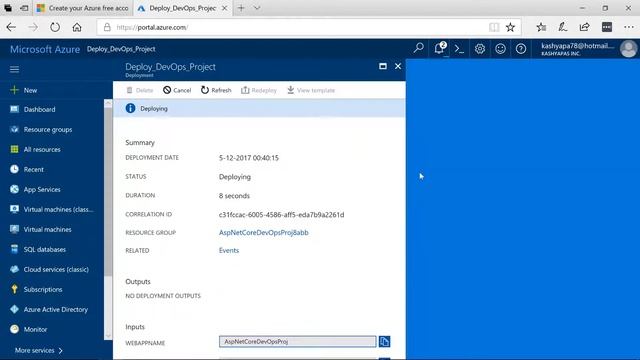Click the SQL databases sidebar icon
Image resolution: width=640 pixels, height=360 pixels.
pos(14,249)
